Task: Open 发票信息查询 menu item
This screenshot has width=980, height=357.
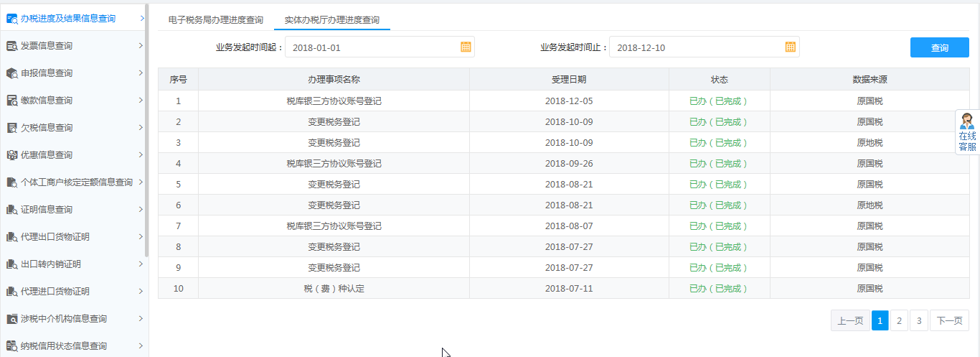Action: tap(47, 46)
